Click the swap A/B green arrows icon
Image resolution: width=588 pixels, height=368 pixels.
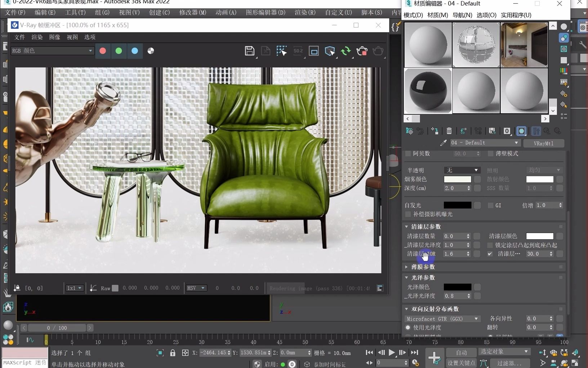(x=346, y=51)
